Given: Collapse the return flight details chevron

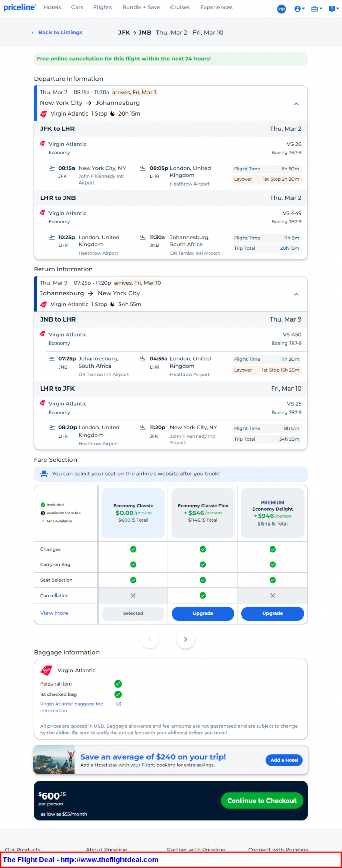Looking at the screenshot, I should [296, 294].
